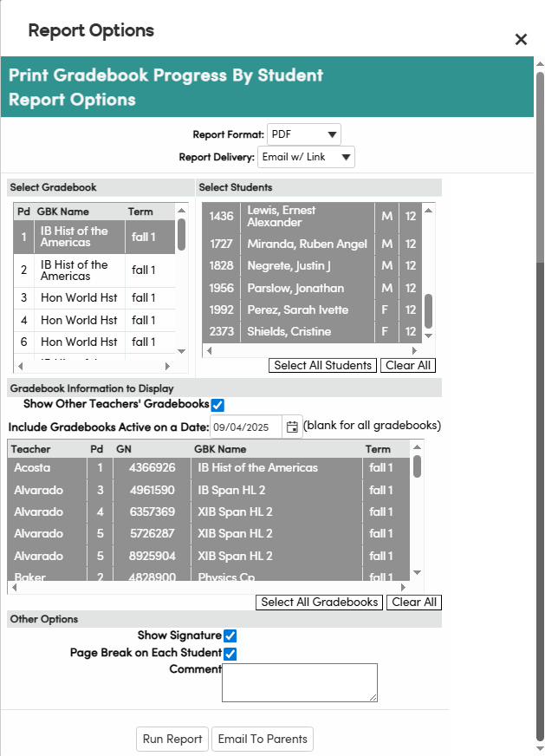Close the Report Options dialog
The image size is (545, 756).
tap(521, 39)
